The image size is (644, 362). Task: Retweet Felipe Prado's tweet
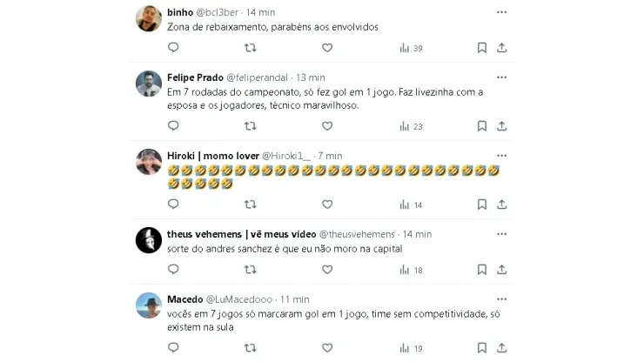tap(250, 126)
